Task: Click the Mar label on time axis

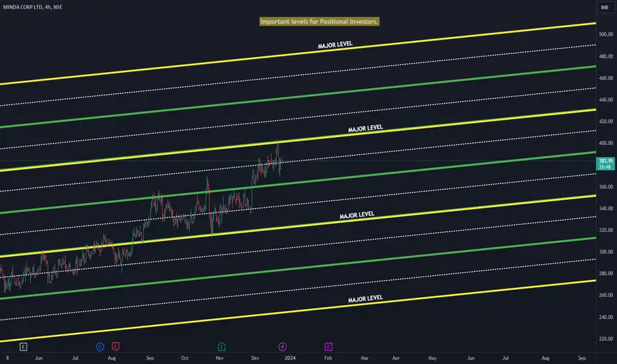Action: 364,358
